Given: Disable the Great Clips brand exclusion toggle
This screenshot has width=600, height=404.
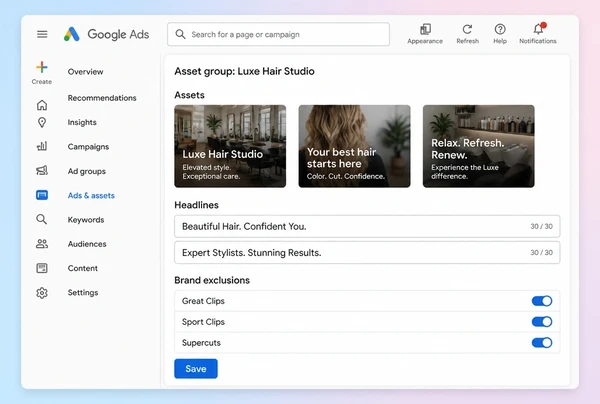Looking at the screenshot, I should [542, 301].
